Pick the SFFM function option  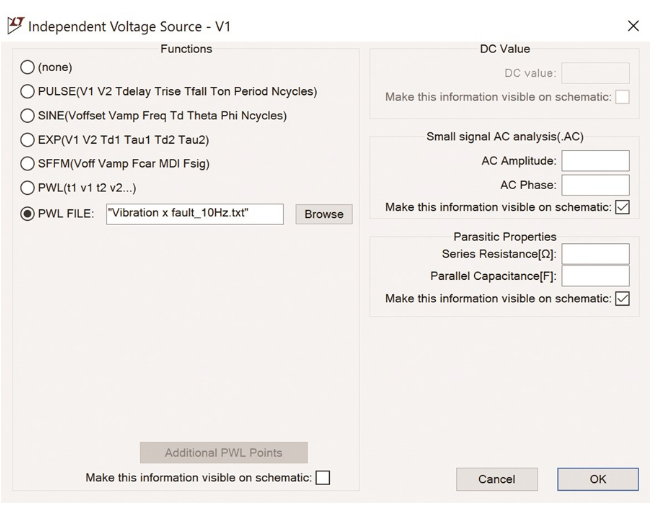[x=28, y=164]
